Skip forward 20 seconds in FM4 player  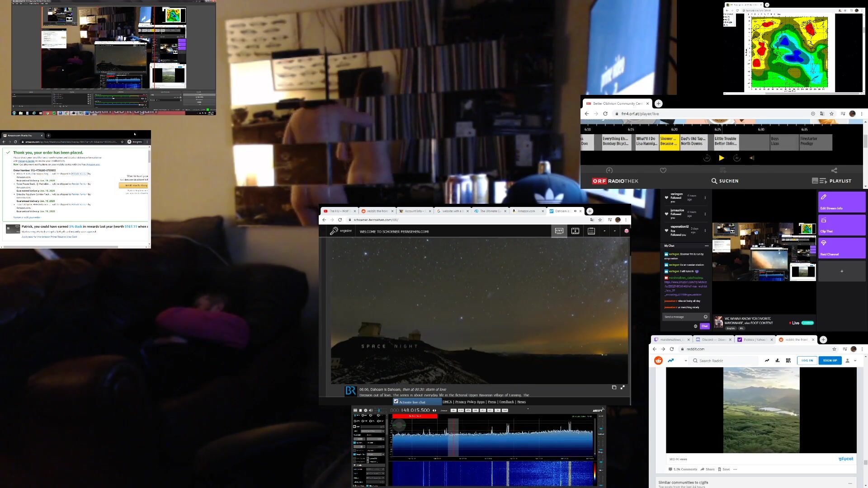[x=736, y=158]
